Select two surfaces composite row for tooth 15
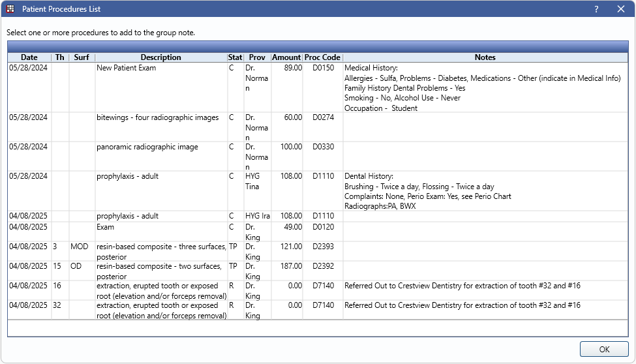Viewport: 636px width, 364px height. (x=160, y=266)
